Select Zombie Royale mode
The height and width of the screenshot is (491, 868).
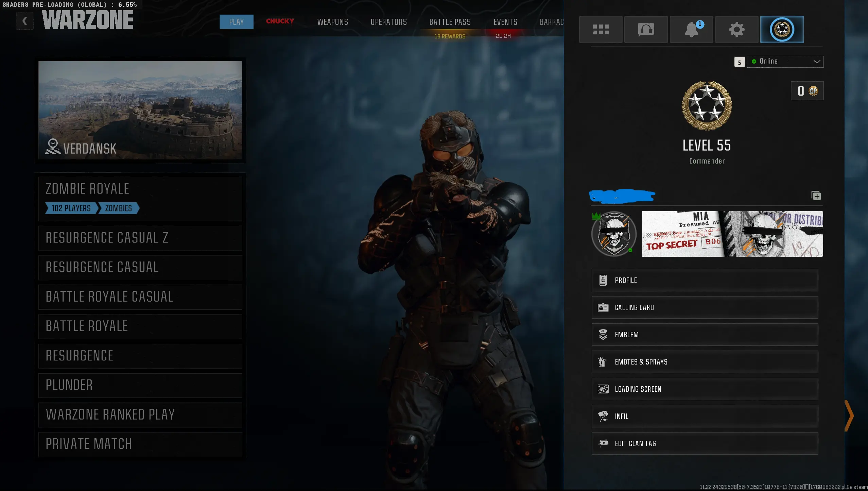pos(140,198)
